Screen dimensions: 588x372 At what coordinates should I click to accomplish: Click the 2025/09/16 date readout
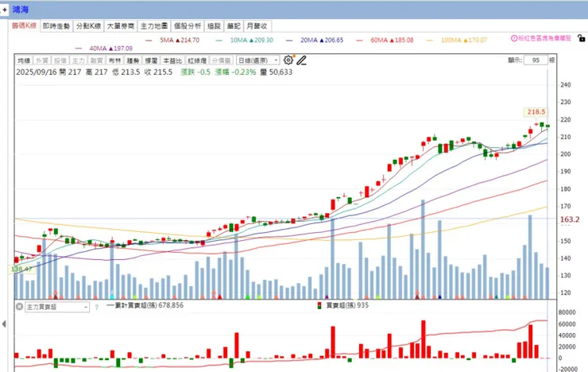(37, 72)
